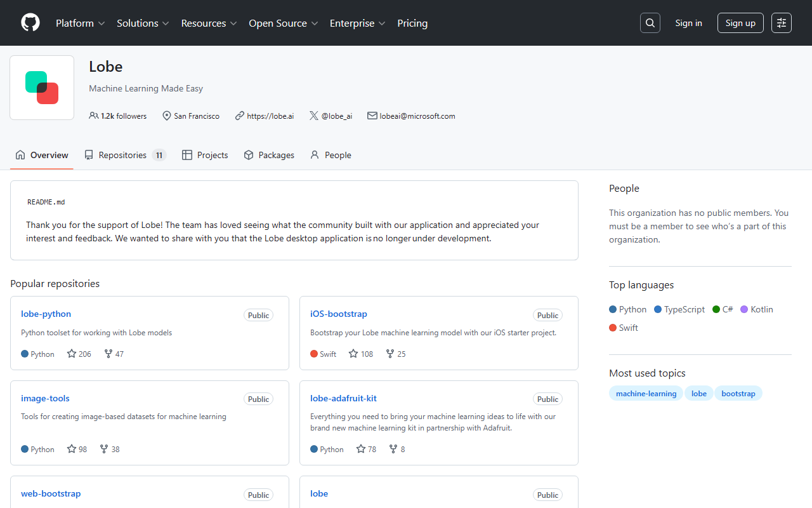Open the @lobe_ai profile link

point(337,116)
